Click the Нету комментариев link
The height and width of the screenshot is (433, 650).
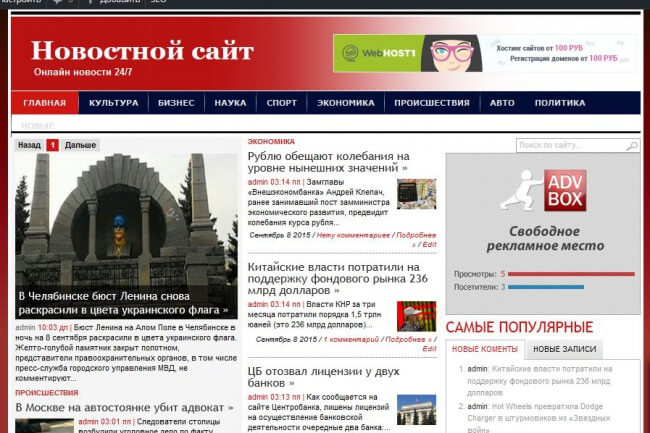353,235
